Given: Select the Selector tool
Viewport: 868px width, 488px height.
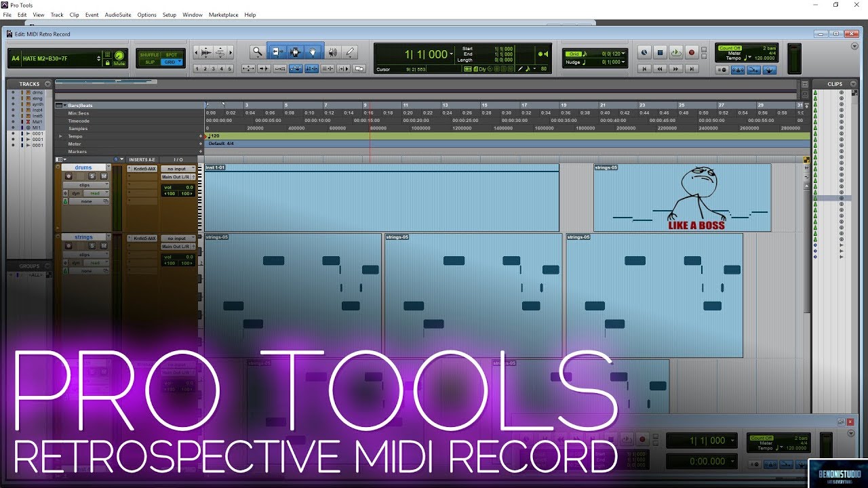Looking at the screenshot, I should tap(295, 52).
